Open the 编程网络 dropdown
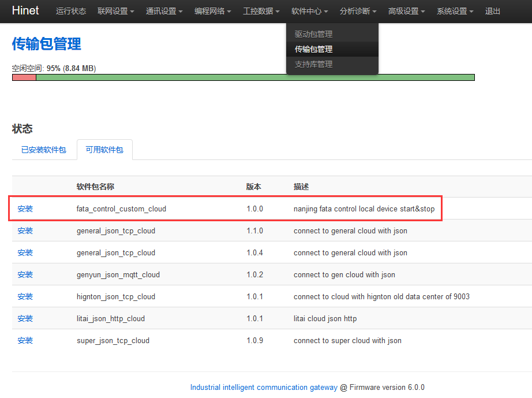532x398 pixels. click(x=213, y=12)
